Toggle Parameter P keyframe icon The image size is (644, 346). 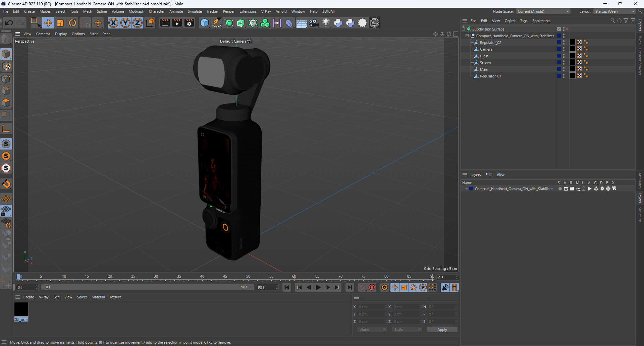(x=423, y=287)
